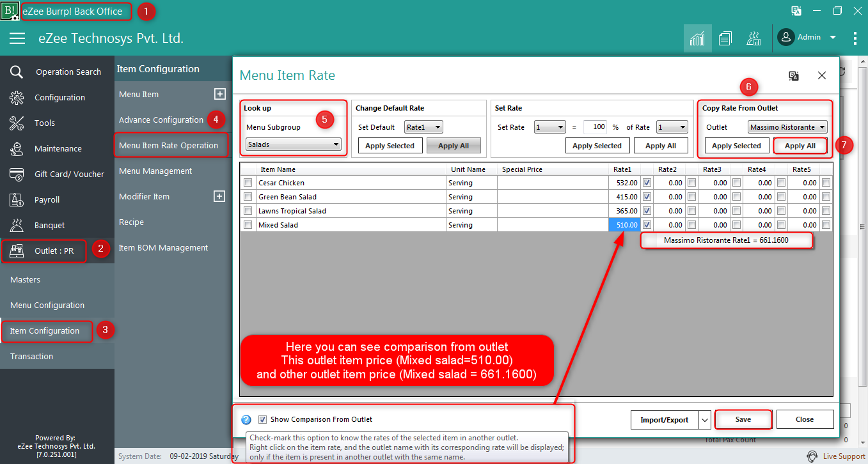
Task: Click Apply All under Set Rate
Action: coord(661,146)
